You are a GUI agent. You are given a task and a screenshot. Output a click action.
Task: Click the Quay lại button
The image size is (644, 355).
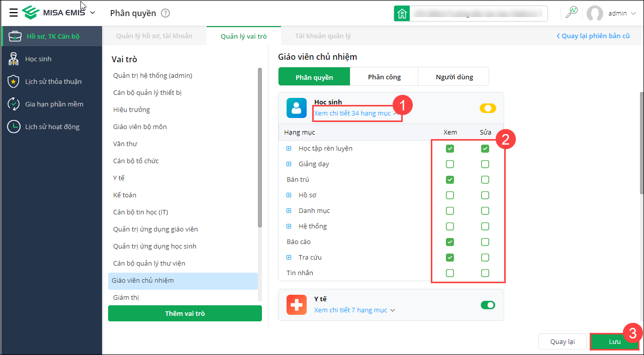click(563, 341)
